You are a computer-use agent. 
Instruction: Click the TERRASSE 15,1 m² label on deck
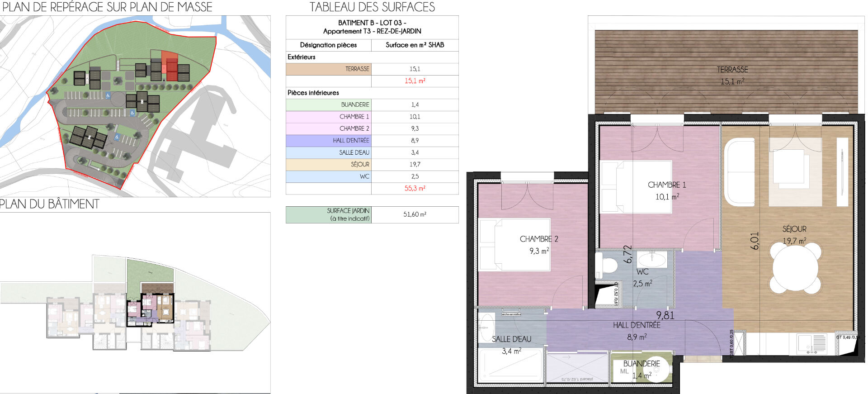pyautogui.click(x=732, y=76)
